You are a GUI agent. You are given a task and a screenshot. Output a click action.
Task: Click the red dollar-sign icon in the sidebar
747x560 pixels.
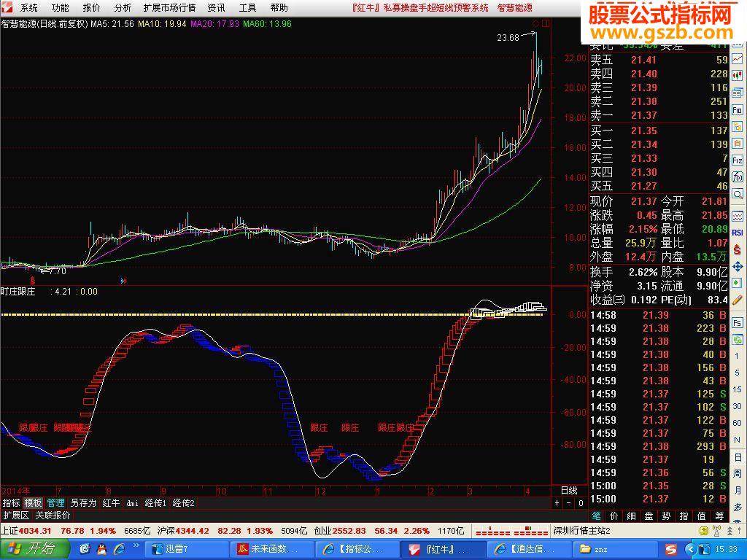pos(737,249)
